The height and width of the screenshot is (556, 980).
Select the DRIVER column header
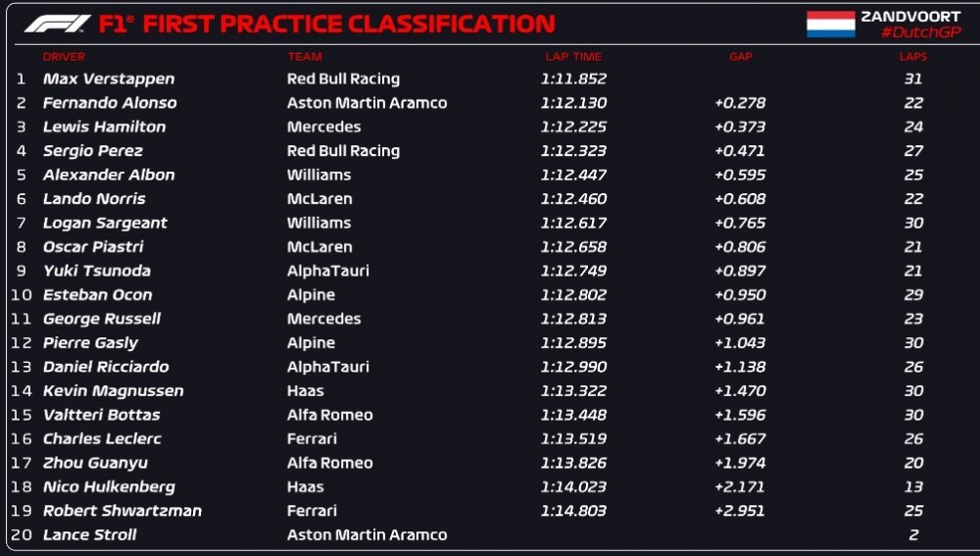tap(64, 57)
